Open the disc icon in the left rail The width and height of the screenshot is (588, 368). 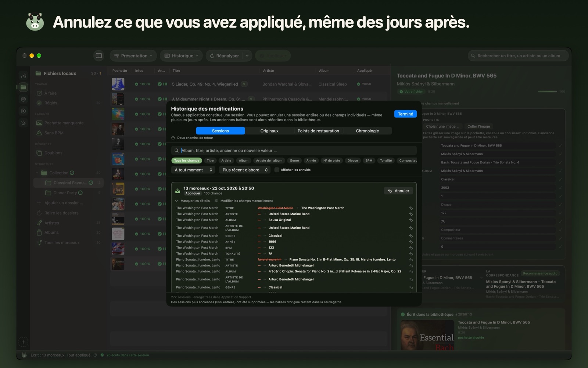[x=23, y=99]
